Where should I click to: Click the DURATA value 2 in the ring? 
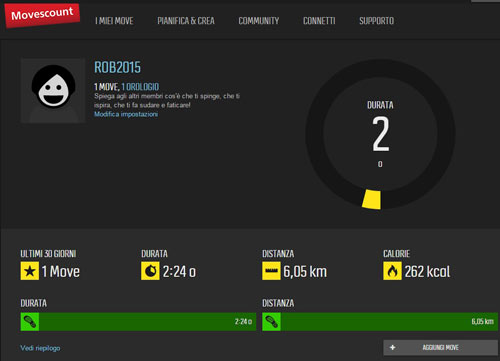pos(381,134)
